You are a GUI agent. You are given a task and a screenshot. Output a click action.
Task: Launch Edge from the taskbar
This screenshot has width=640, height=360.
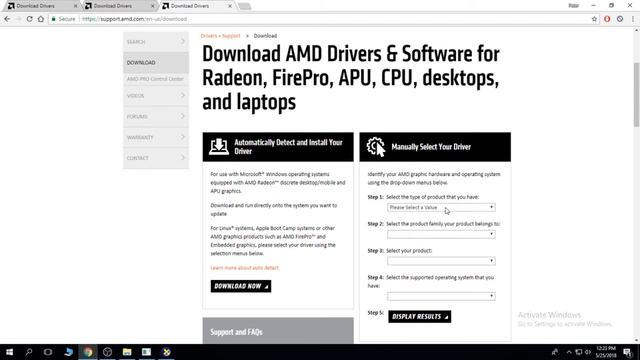click(68, 352)
